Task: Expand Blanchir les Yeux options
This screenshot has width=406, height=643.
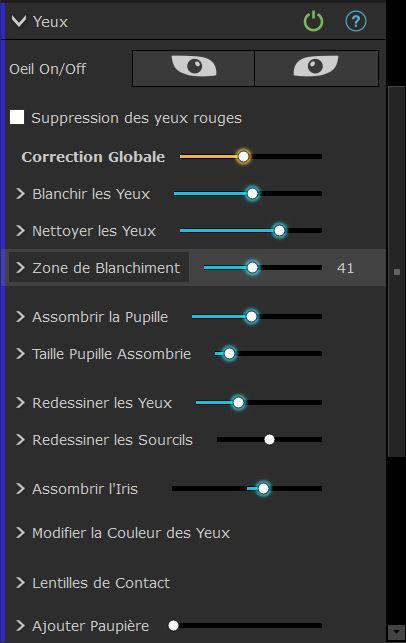Action: point(20,194)
